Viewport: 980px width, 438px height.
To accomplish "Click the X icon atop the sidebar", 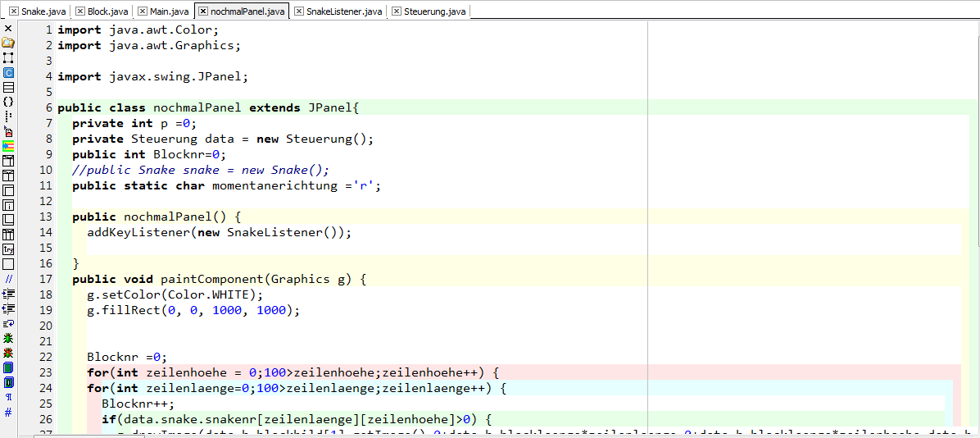I will [x=8, y=28].
